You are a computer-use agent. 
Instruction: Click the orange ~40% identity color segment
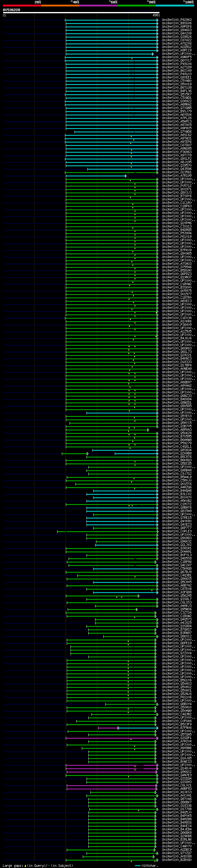60,6
